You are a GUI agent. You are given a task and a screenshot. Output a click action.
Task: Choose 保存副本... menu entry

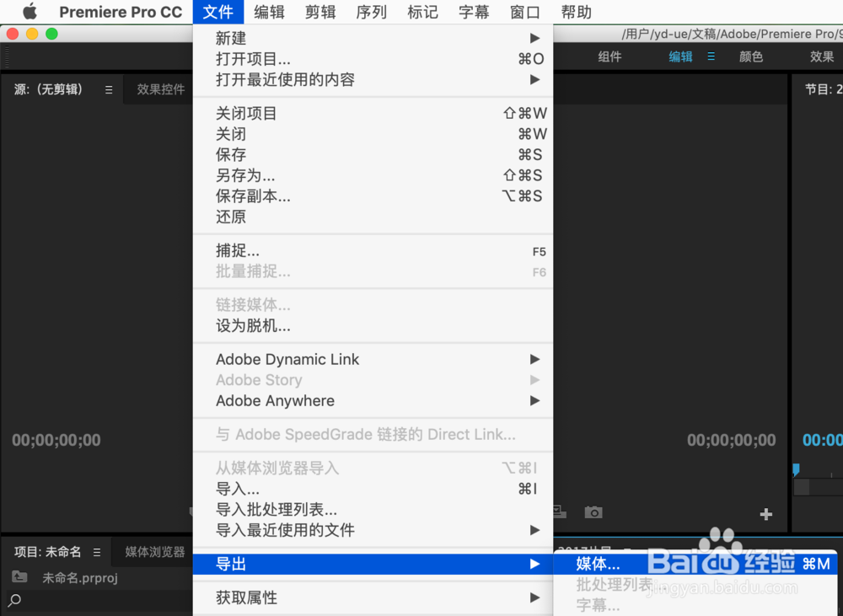click(373, 196)
